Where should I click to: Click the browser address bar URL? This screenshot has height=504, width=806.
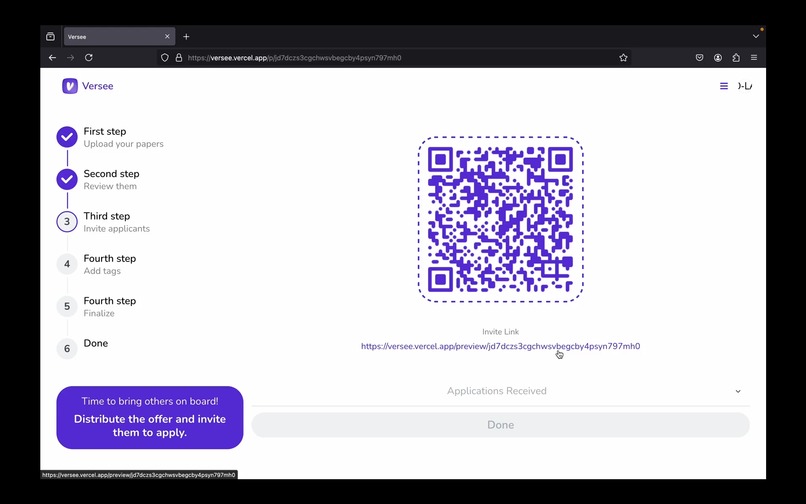[295, 58]
